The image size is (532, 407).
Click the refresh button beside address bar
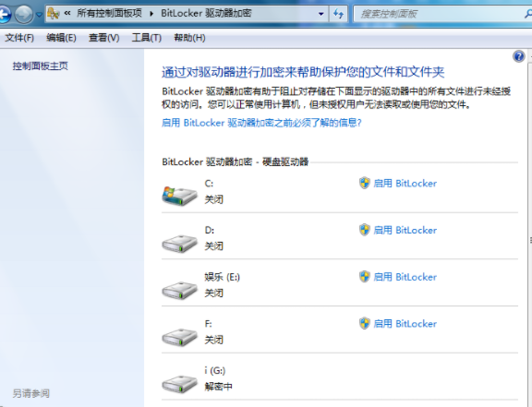click(x=338, y=14)
